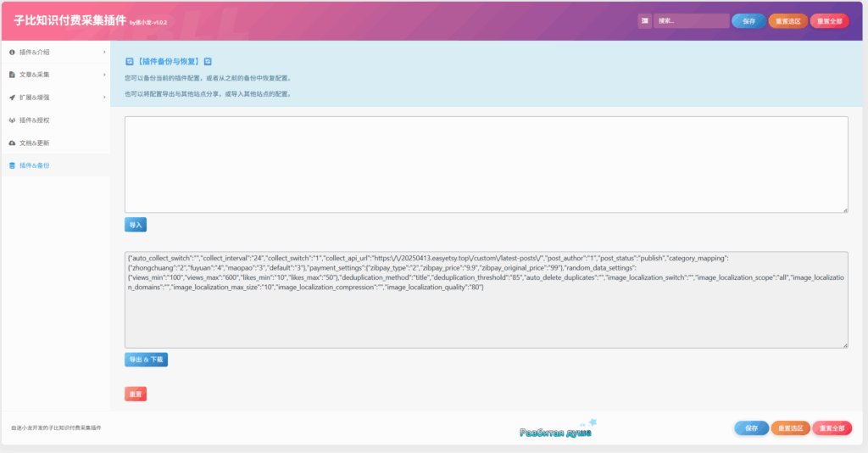Open the 文档&更新 section
Image resolution: width=868 pixels, height=453 pixels.
coord(34,143)
